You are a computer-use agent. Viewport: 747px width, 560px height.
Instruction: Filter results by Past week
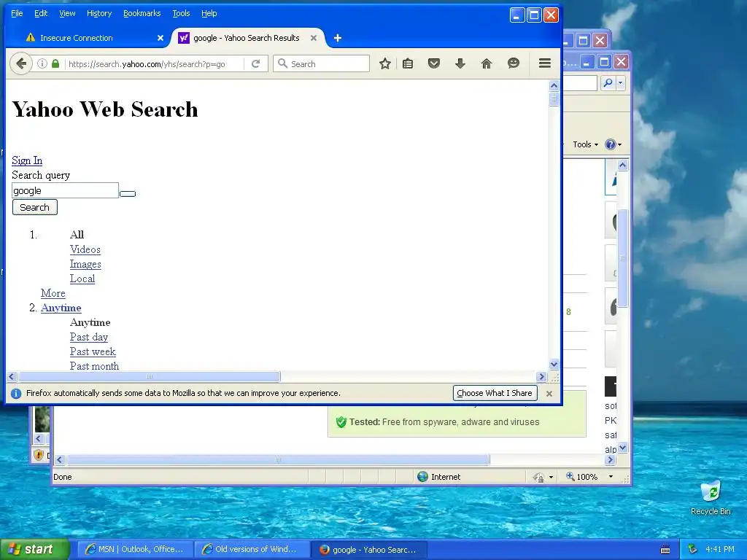(93, 352)
